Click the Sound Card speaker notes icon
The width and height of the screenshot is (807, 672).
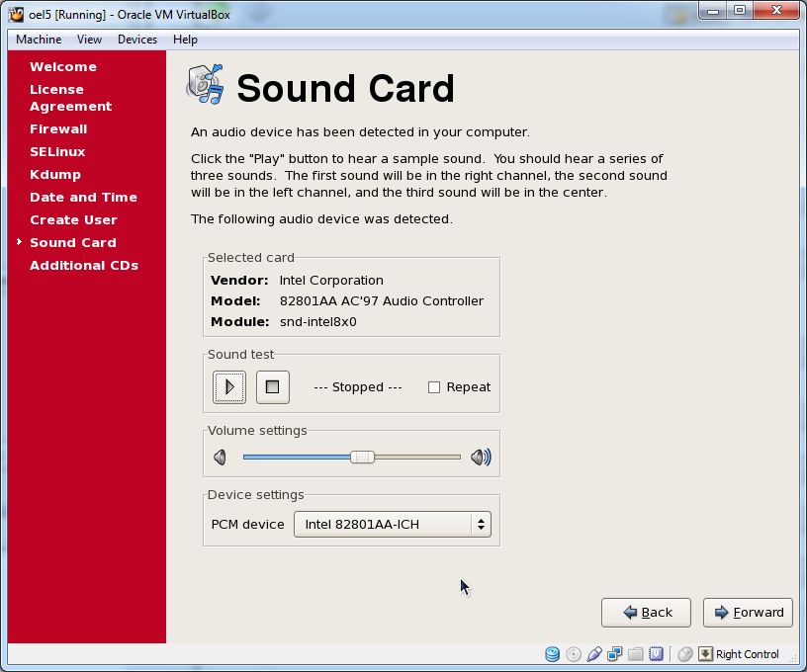(206, 84)
